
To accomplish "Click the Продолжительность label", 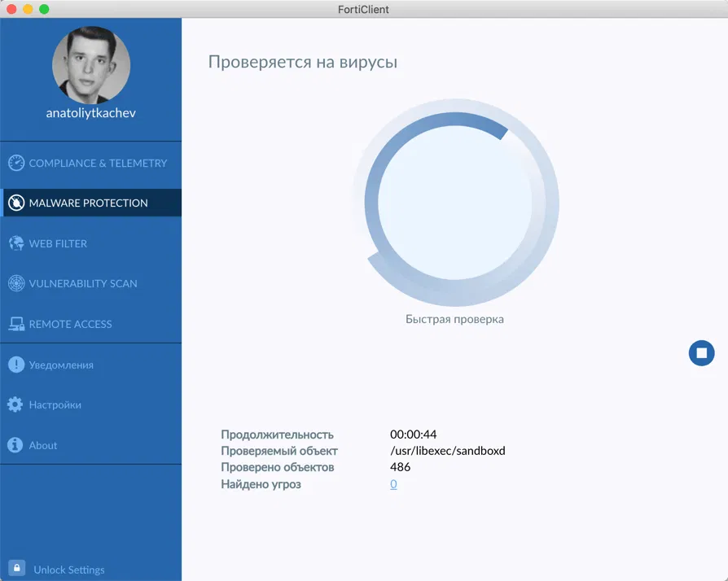I will [x=277, y=435].
